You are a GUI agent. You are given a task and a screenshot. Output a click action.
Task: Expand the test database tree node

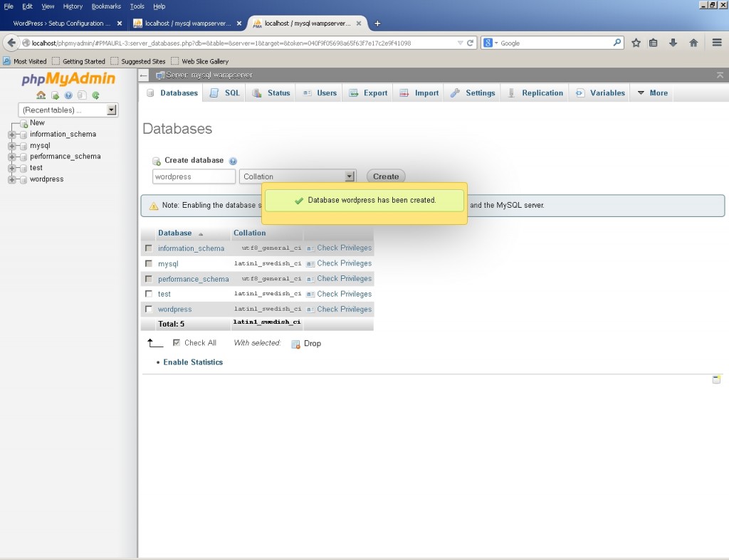11,168
